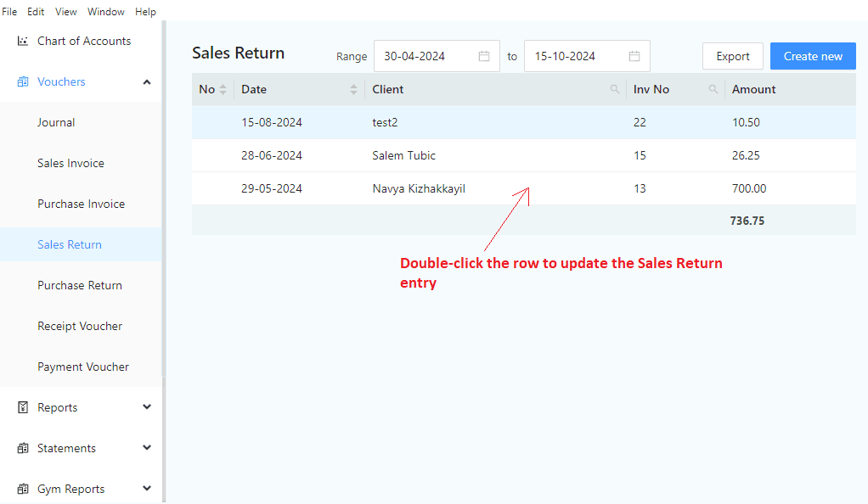This screenshot has width=868, height=504.
Task: Click the Export button
Action: 733,57
